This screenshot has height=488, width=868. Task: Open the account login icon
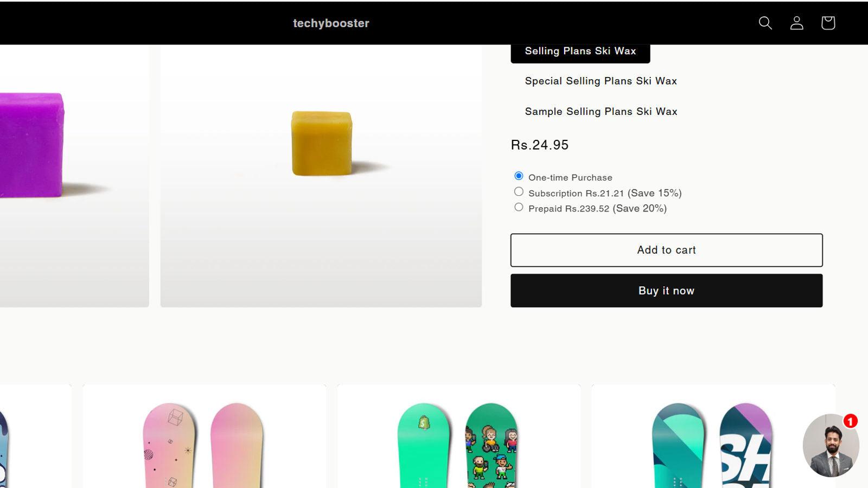coord(796,23)
